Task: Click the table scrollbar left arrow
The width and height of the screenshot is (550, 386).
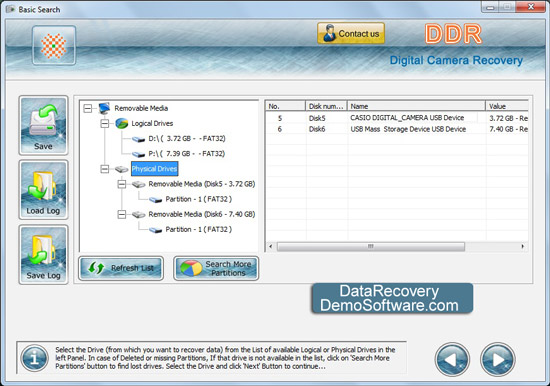Action: [270, 246]
